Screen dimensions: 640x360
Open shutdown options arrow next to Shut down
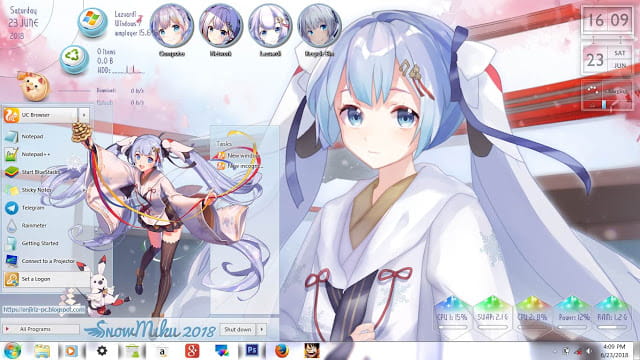[261, 329]
